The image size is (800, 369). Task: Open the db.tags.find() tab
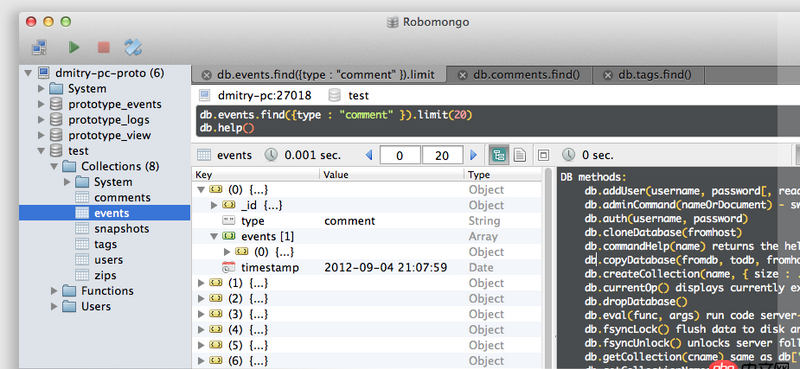coord(648,75)
